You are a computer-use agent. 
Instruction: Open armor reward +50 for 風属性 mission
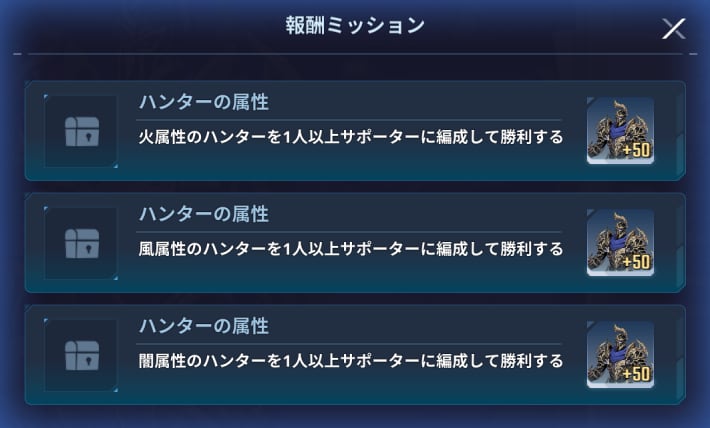(x=620, y=242)
